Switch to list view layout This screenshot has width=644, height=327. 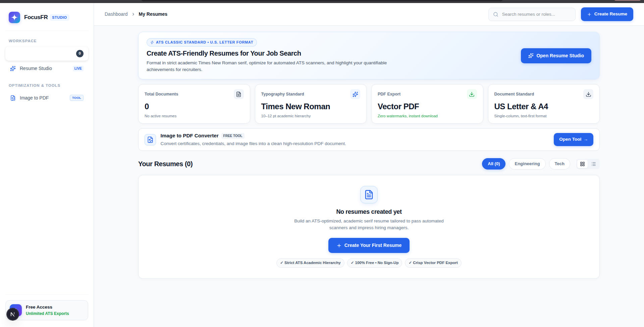point(594,164)
